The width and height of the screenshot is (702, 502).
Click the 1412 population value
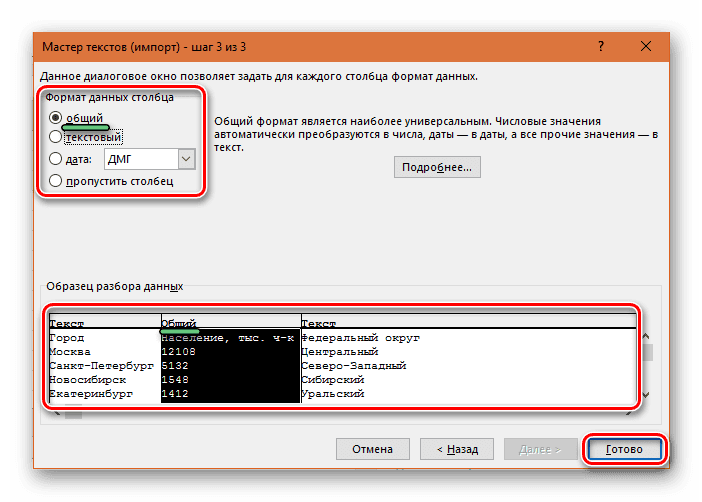pos(175,394)
